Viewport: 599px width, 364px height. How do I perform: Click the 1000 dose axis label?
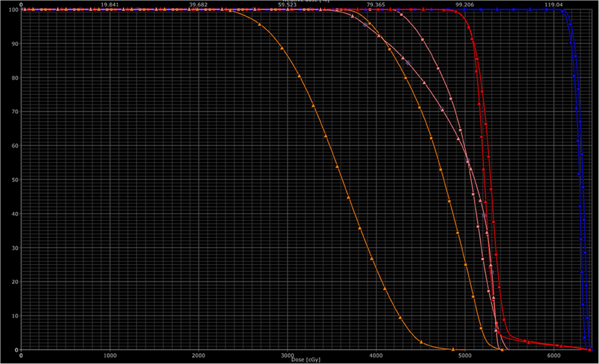click(x=110, y=355)
